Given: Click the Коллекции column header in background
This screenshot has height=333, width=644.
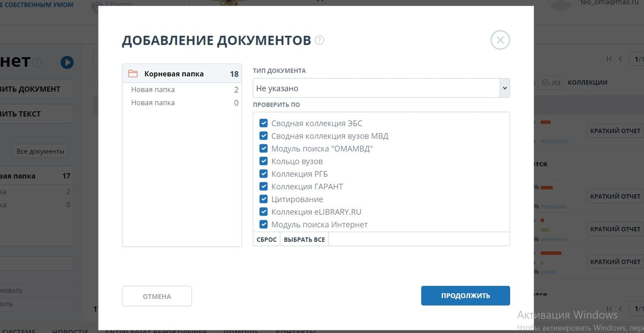Looking at the screenshot, I should pos(587,82).
